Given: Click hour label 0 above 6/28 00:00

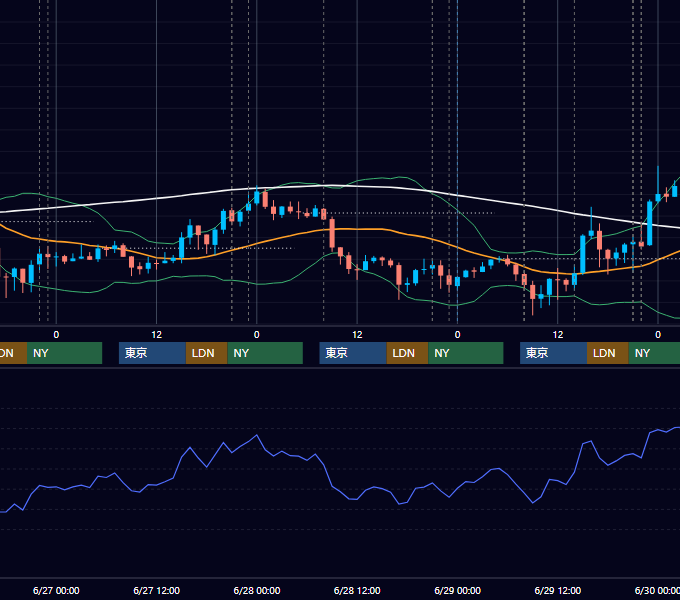Looking at the screenshot, I should click(257, 335).
